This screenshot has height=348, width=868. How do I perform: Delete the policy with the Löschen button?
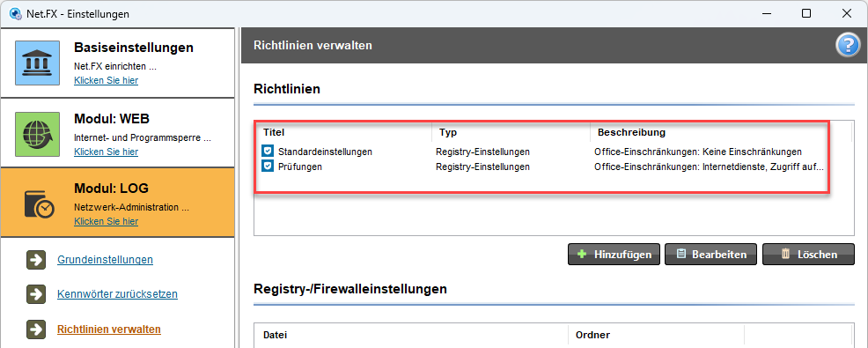[808, 255]
